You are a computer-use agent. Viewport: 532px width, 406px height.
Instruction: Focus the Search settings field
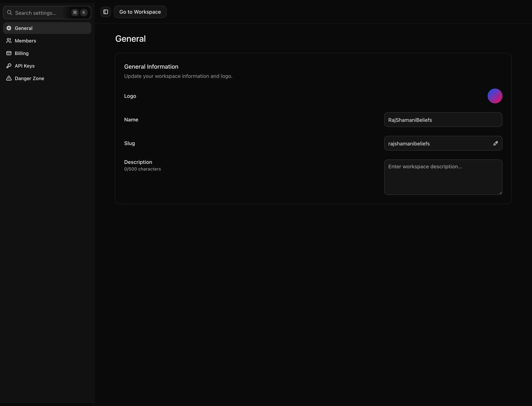[x=47, y=13]
